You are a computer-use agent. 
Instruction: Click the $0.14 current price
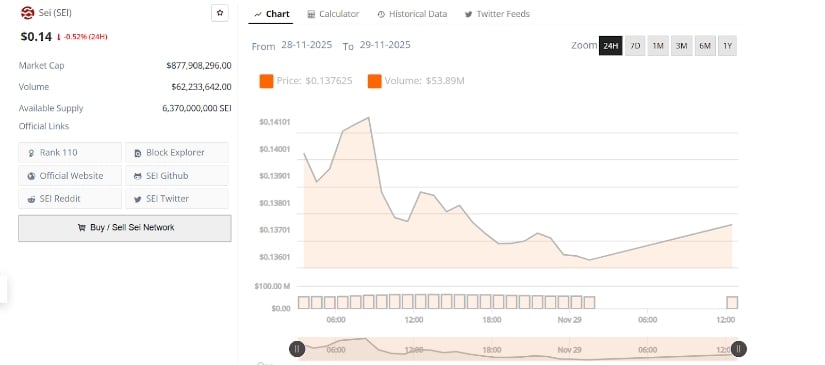(36, 37)
